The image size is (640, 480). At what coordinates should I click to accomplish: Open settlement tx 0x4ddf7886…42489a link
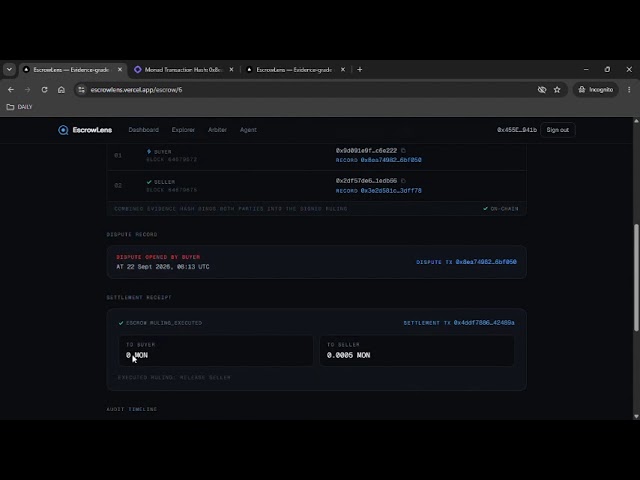point(484,323)
